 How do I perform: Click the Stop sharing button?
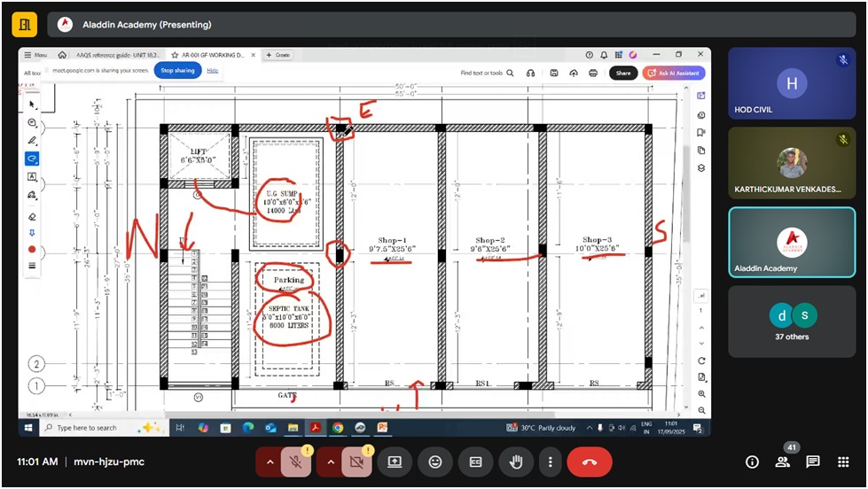(177, 70)
